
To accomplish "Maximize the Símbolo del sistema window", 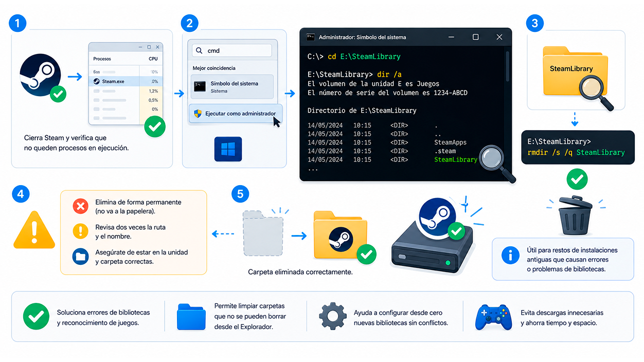I will coord(475,37).
